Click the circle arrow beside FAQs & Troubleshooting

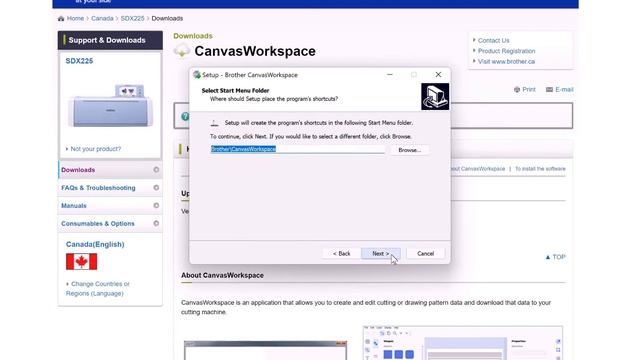tap(156, 188)
